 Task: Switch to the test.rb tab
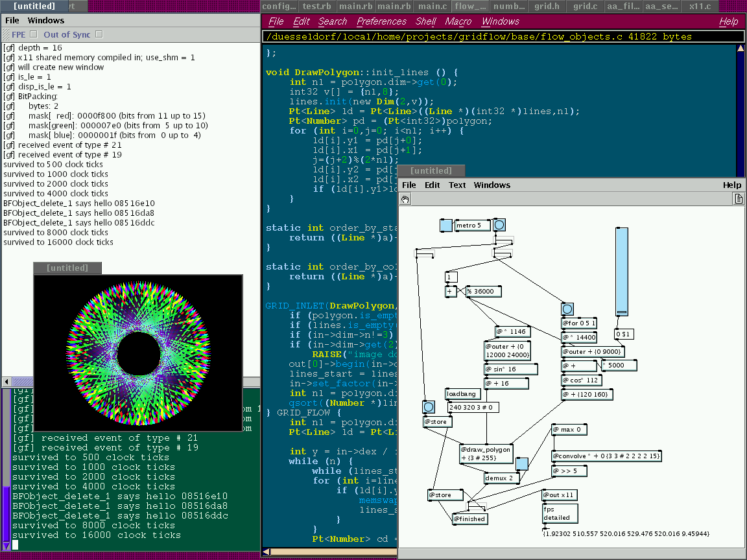click(x=317, y=6)
